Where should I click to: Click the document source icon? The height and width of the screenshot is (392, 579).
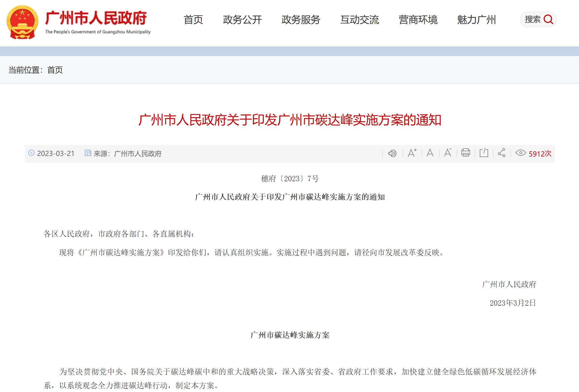tap(88, 153)
